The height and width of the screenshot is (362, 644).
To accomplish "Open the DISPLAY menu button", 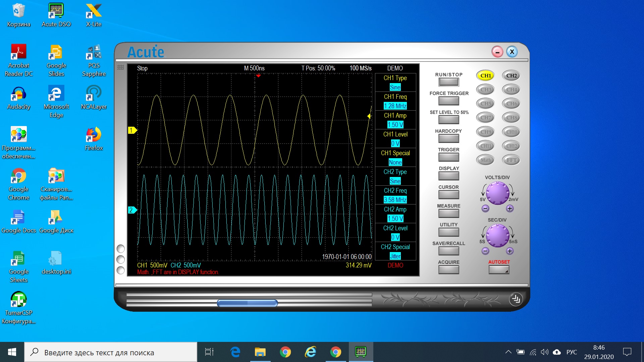I will click(x=448, y=176).
